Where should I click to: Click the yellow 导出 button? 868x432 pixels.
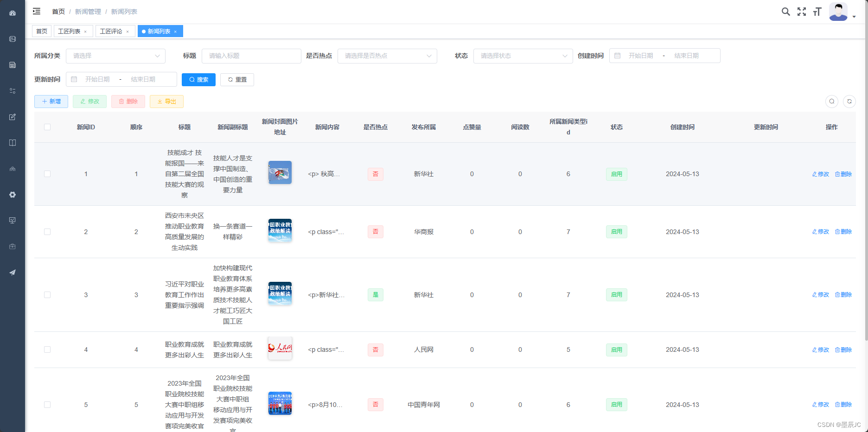tap(166, 102)
